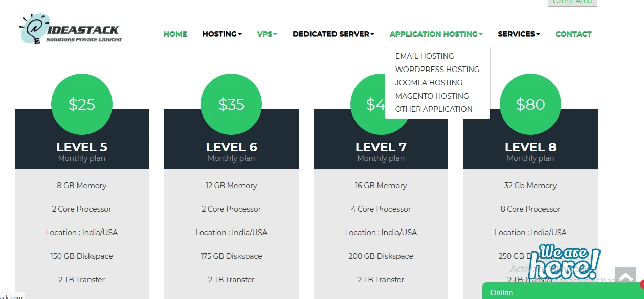The height and width of the screenshot is (299, 644).
Task: Select Email Hosting from the menu
Action: click(x=425, y=56)
